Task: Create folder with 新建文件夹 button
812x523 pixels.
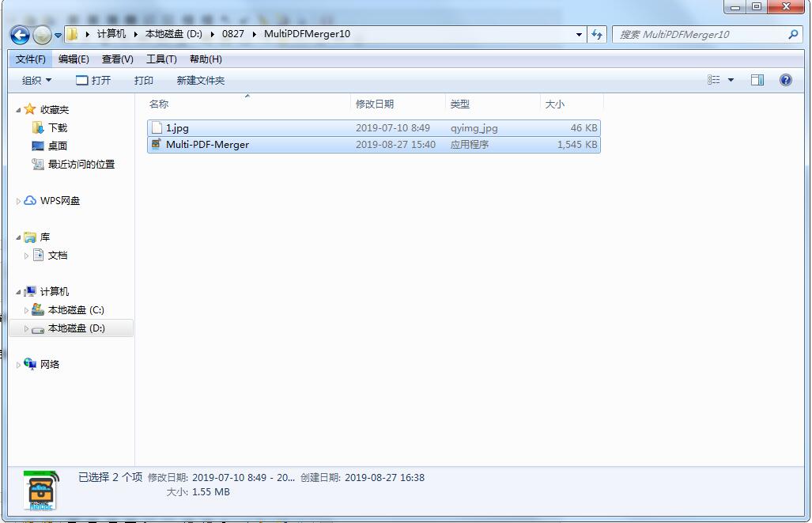Action: pyautogui.click(x=200, y=81)
